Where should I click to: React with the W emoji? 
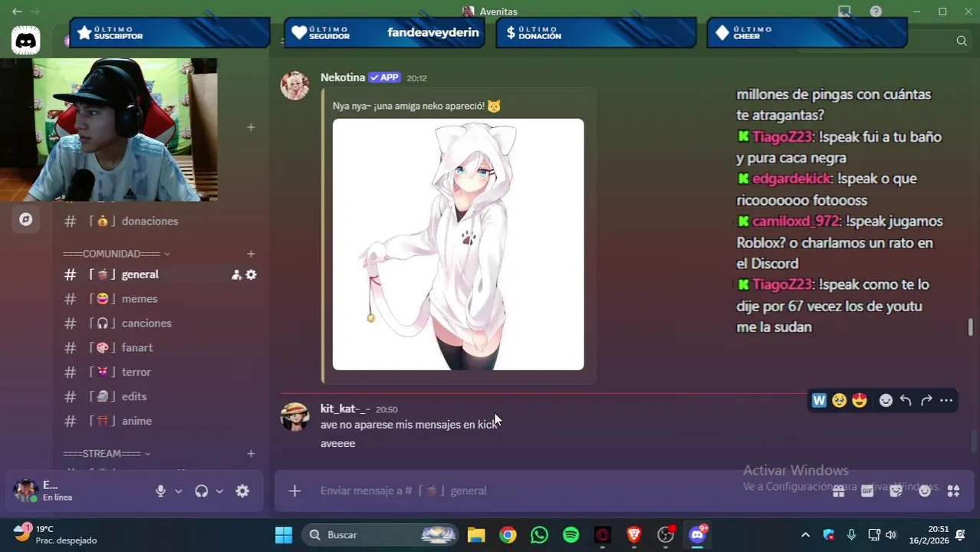coord(819,400)
